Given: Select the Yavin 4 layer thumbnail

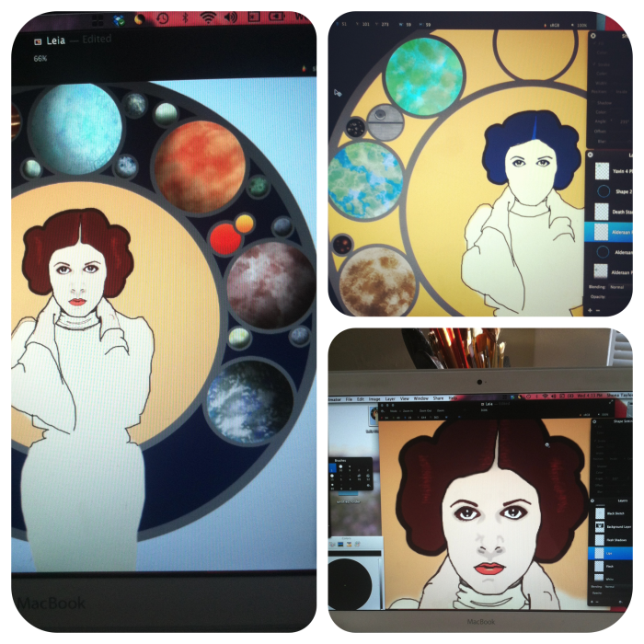Looking at the screenshot, I should pyautogui.click(x=602, y=171).
